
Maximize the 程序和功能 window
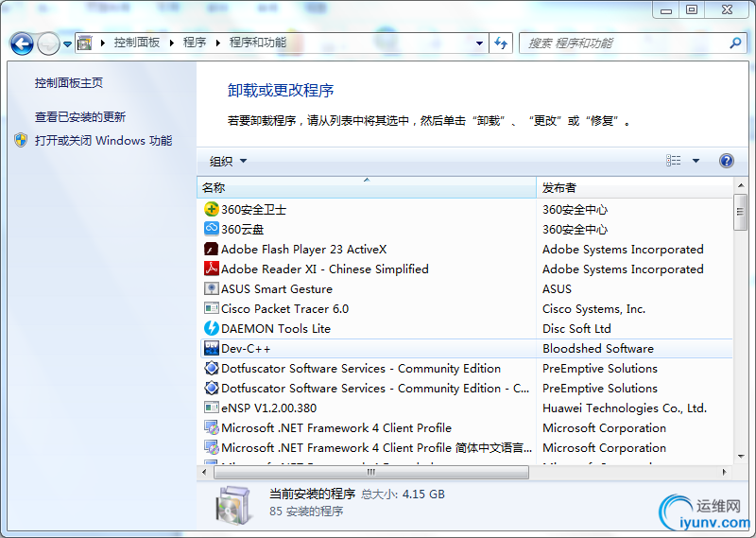(692, 9)
